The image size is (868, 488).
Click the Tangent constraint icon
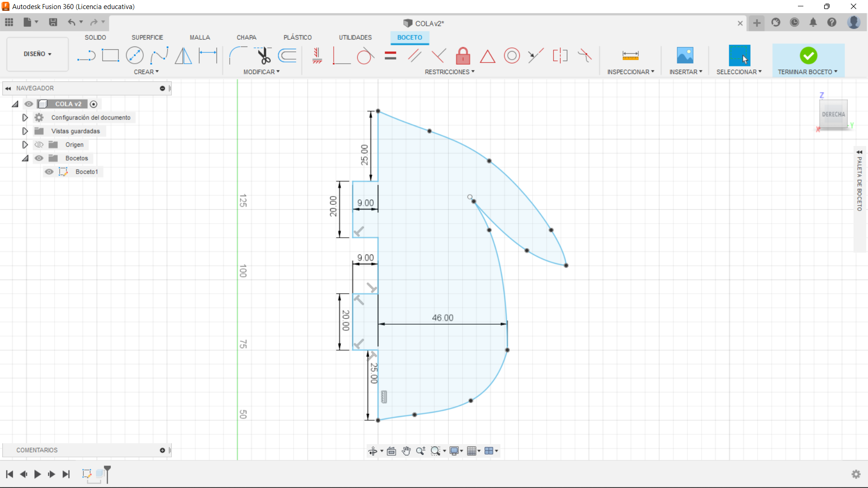coord(365,56)
